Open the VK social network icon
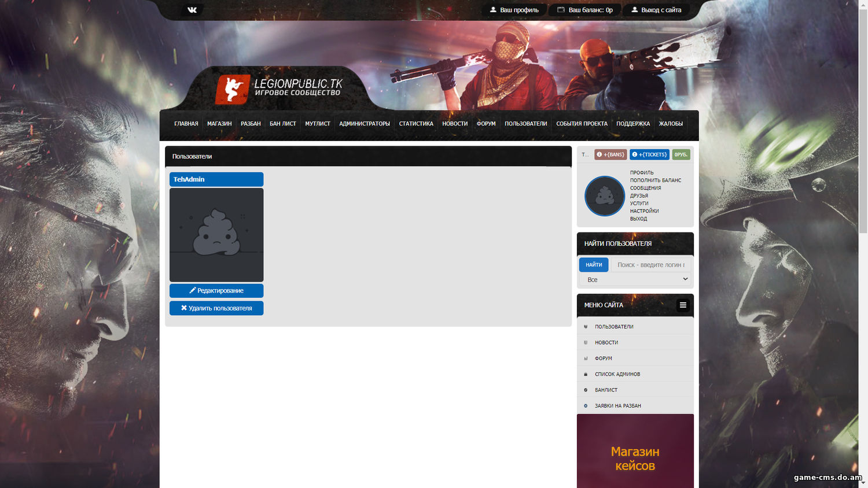Screen dimensions: 868x488 [x=192, y=10]
